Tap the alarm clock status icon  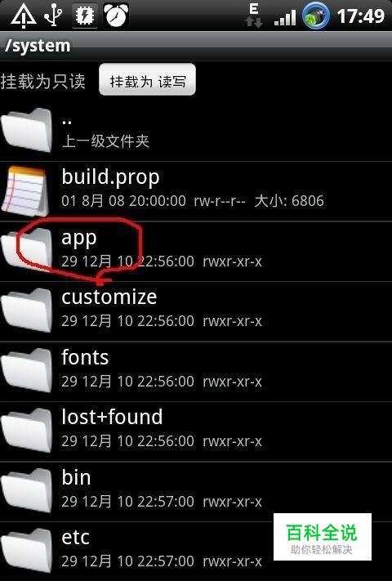(116, 16)
